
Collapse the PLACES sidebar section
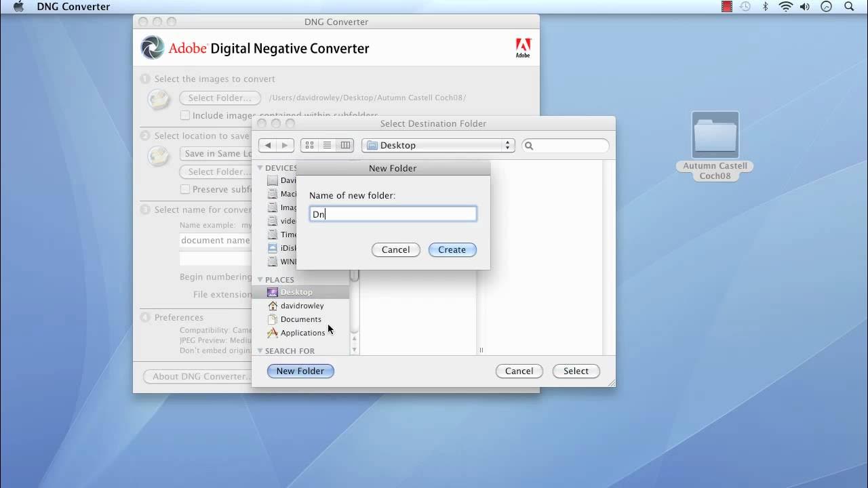(x=260, y=279)
